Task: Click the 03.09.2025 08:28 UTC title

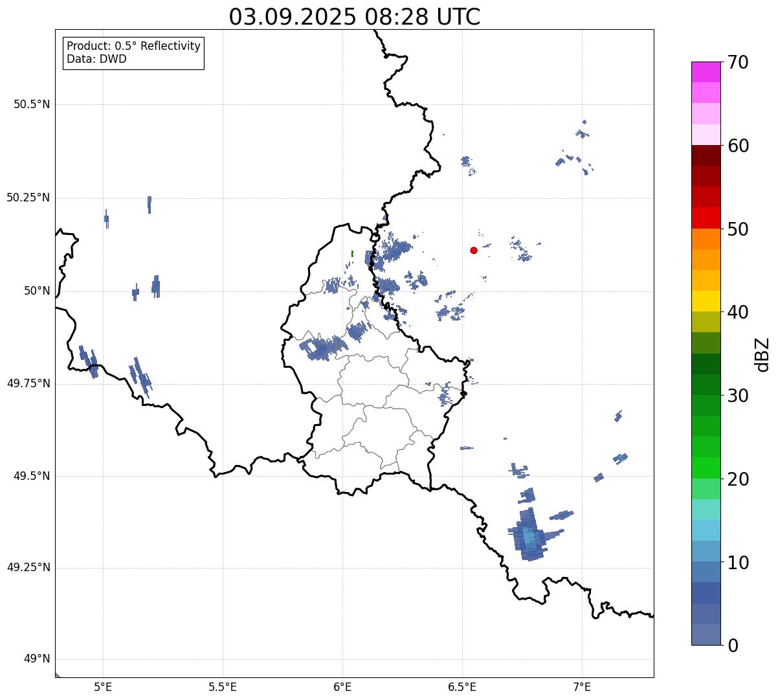Action: pyautogui.click(x=355, y=17)
